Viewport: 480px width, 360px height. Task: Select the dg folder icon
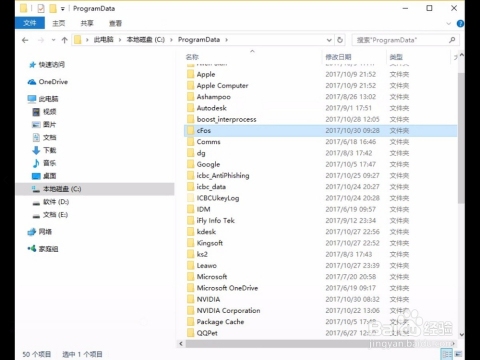tap(191, 153)
